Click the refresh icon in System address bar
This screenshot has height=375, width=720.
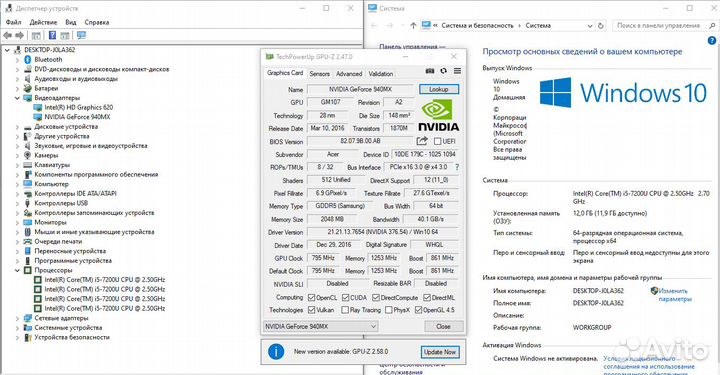[x=601, y=26]
